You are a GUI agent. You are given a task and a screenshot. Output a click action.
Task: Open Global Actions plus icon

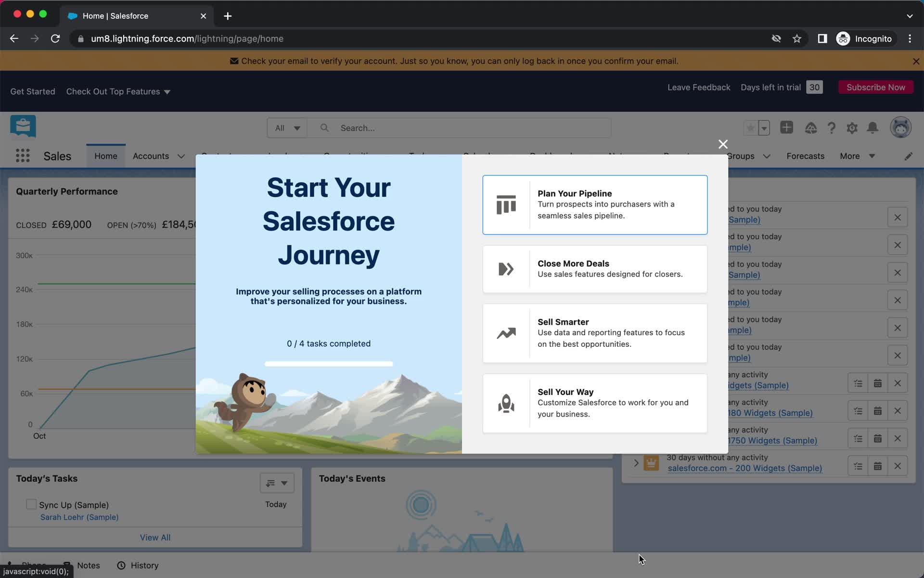click(786, 128)
